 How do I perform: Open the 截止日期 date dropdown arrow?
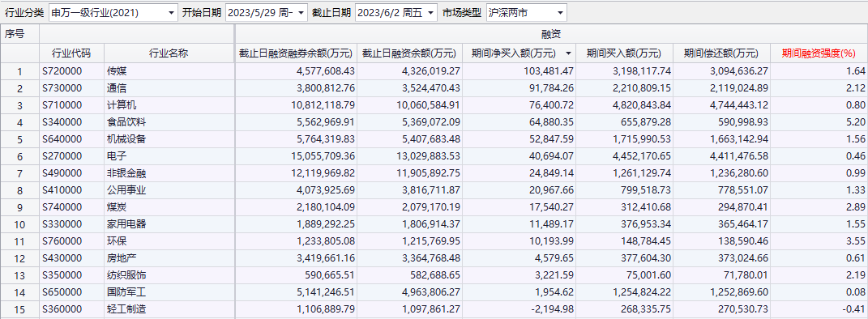point(431,12)
